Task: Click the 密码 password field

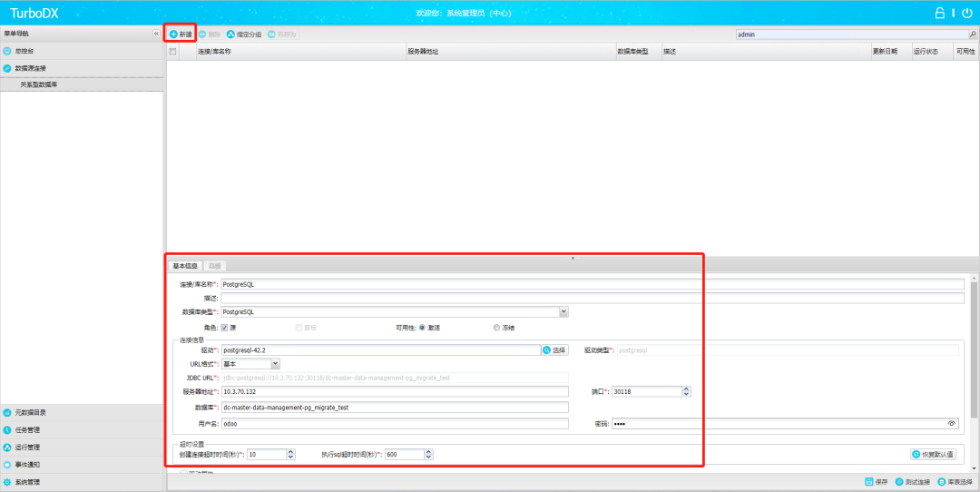Action: click(779, 423)
